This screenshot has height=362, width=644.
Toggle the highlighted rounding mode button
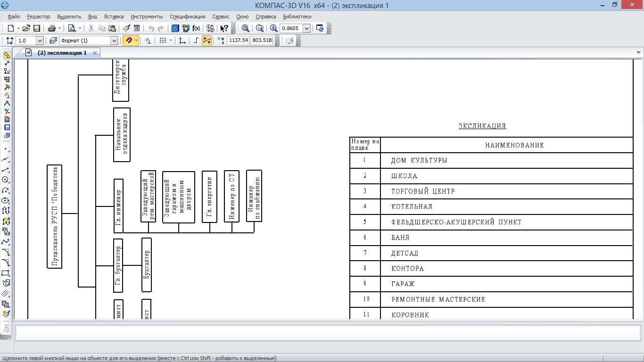coord(207,41)
